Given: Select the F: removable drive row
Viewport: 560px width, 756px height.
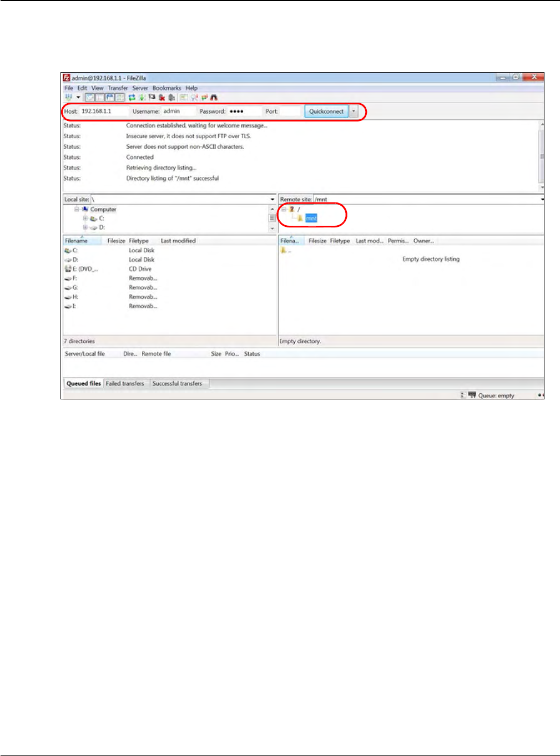Looking at the screenshot, I should pyautogui.click(x=169, y=278).
